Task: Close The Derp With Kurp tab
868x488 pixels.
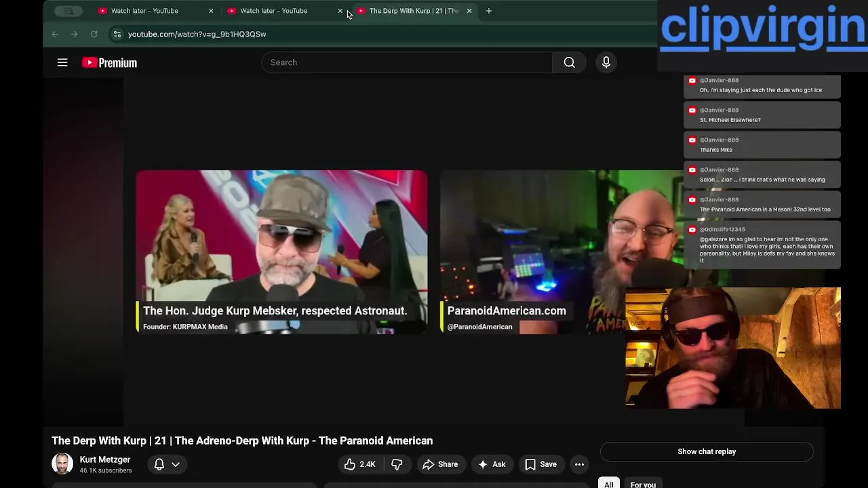Action: coord(469,11)
